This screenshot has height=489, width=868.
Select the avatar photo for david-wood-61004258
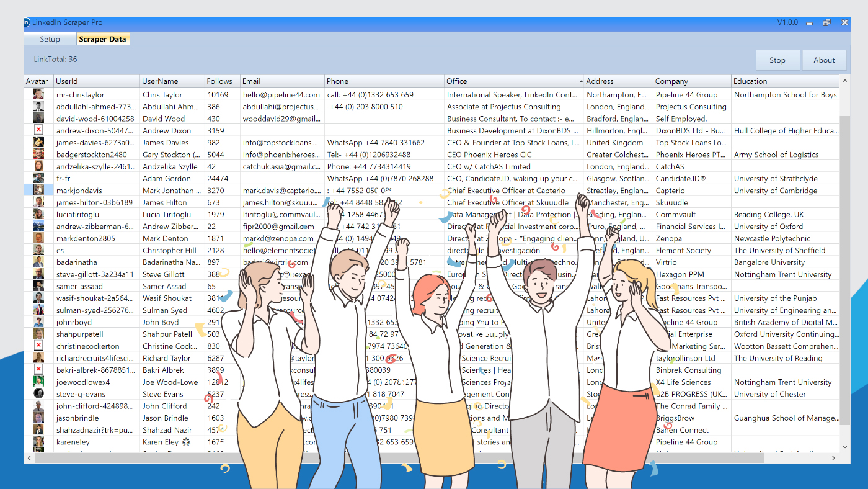[38, 119]
